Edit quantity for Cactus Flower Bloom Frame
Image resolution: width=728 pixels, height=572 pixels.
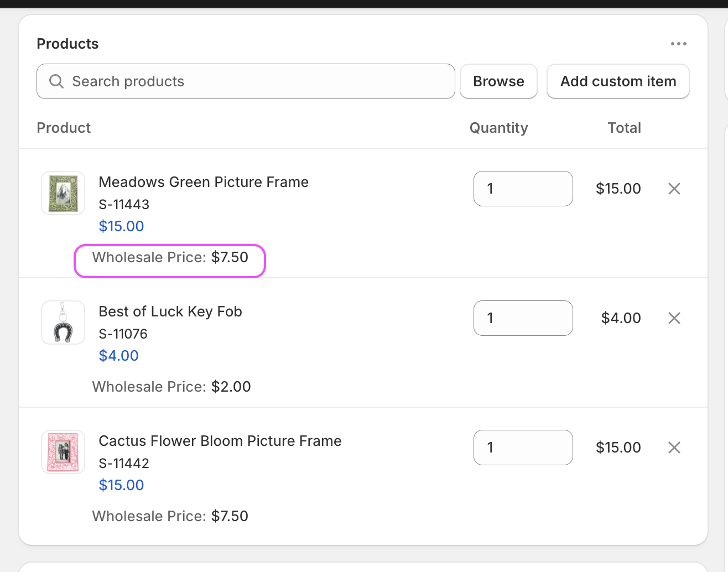tap(523, 448)
